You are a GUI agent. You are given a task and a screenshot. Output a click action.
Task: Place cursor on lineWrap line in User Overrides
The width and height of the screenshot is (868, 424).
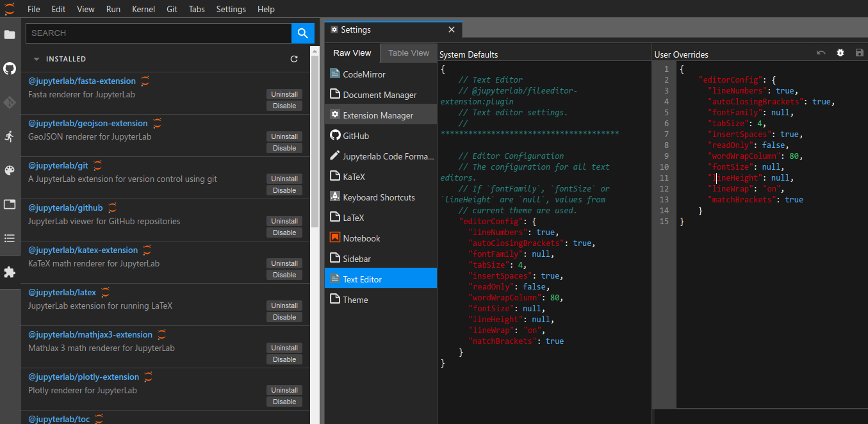(746, 189)
